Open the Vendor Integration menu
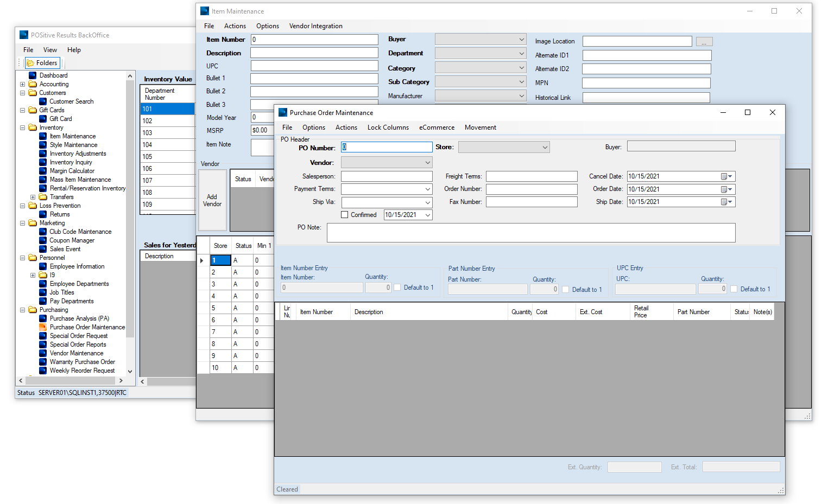 pos(315,26)
